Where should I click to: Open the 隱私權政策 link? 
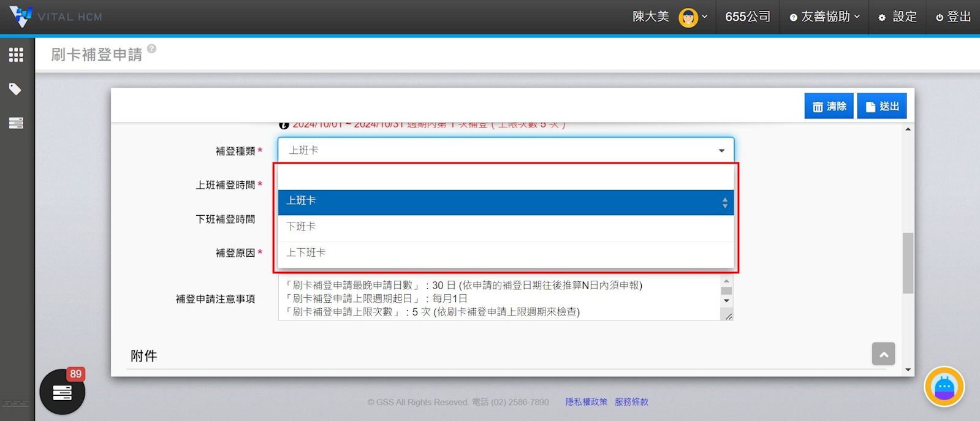(x=586, y=402)
